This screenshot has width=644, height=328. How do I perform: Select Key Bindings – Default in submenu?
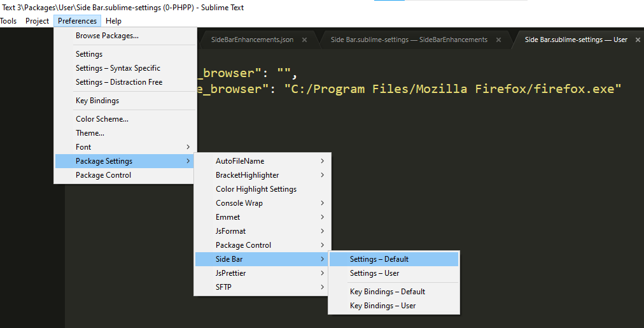point(387,292)
